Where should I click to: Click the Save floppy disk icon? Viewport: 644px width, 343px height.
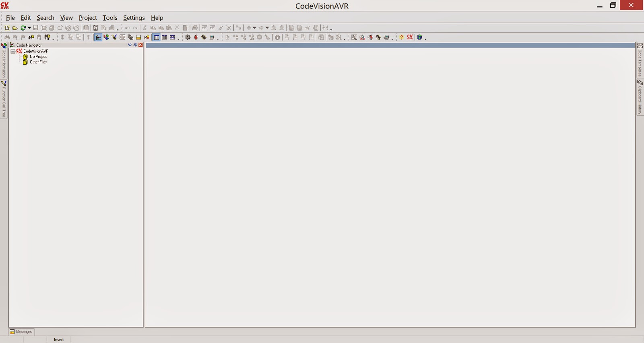(35, 28)
